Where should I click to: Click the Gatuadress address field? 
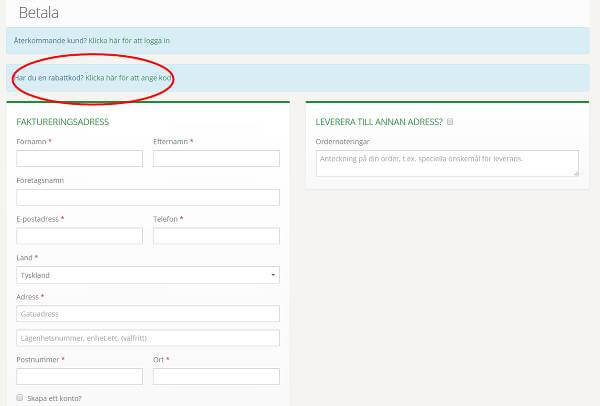tap(148, 314)
